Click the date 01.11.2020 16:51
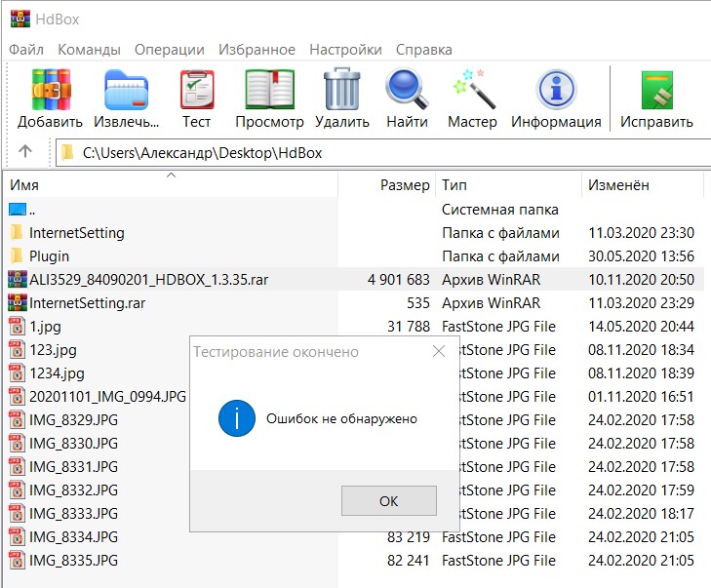This screenshot has height=588, width=711. pyautogui.click(x=641, y=396)
